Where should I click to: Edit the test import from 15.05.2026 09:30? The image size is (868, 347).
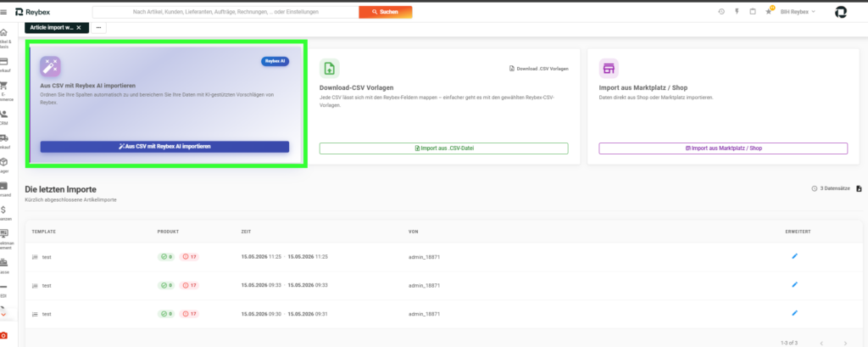coord(795,313)
